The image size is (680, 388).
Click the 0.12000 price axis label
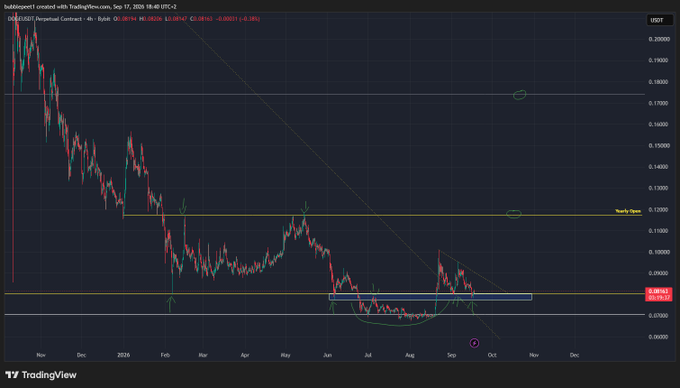point(659,210)
